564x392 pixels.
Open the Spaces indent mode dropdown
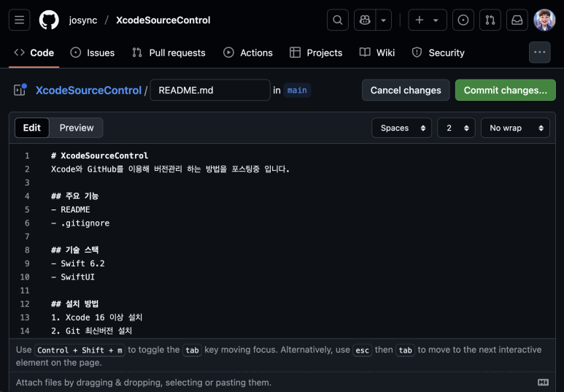(x=401, y=128)
